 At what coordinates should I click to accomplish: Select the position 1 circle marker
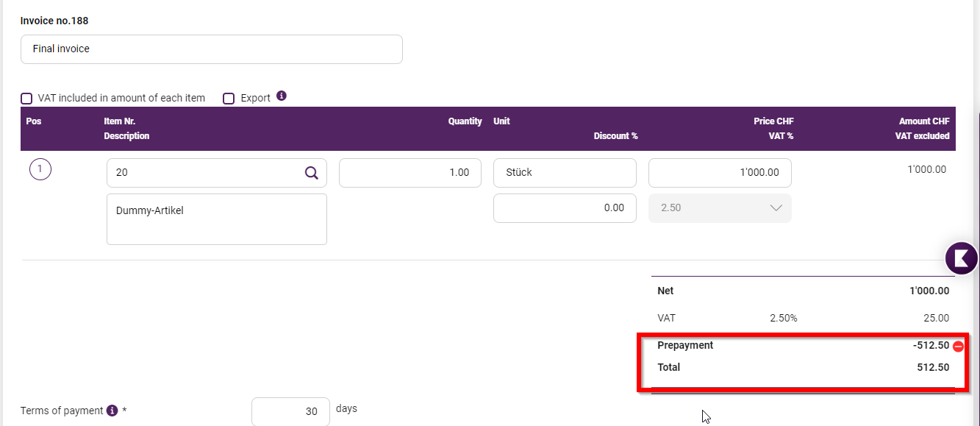(40, 170)
